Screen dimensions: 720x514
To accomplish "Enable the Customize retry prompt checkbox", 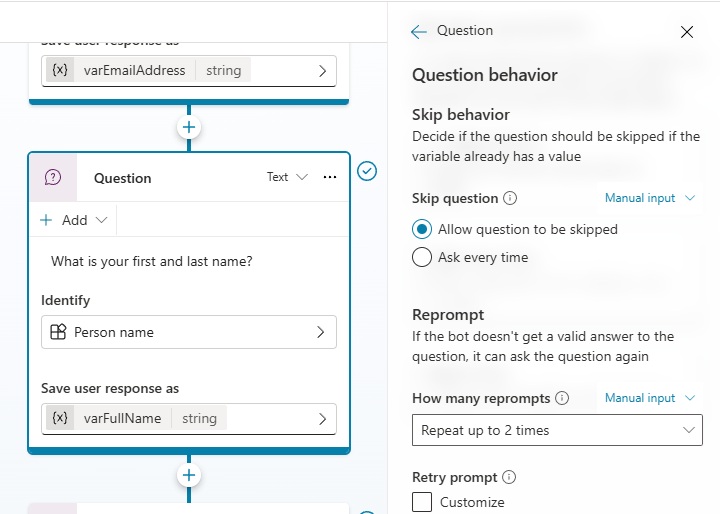I will click(x=422, y=502).
